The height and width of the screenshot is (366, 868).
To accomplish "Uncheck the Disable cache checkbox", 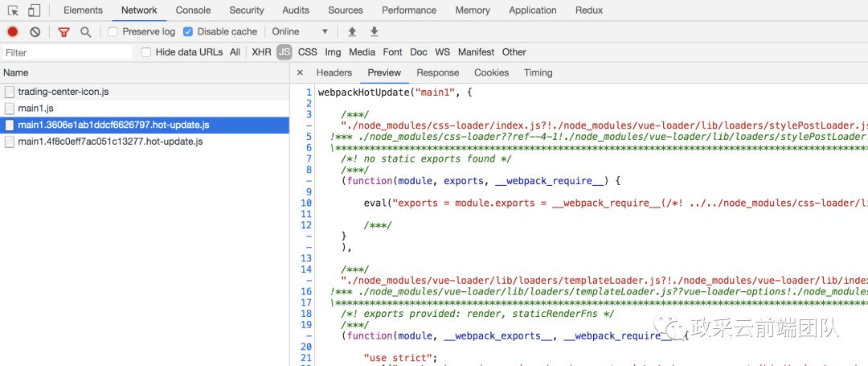I will point(188,31).
